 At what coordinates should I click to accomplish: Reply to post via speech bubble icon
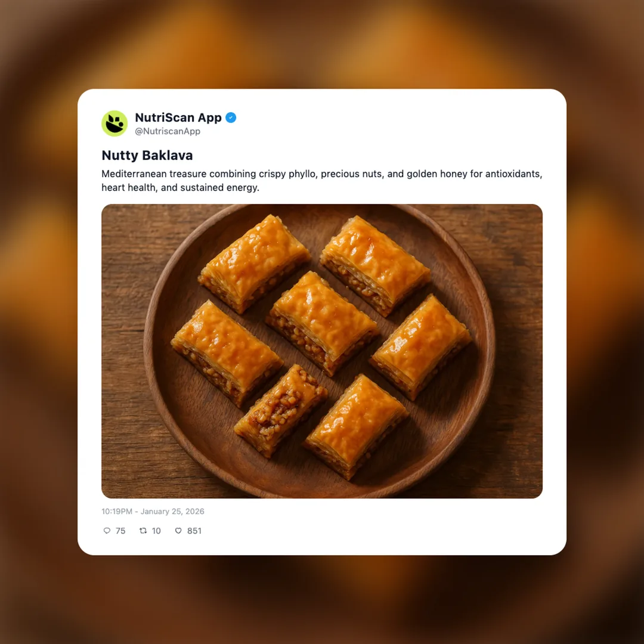point(107,531)
